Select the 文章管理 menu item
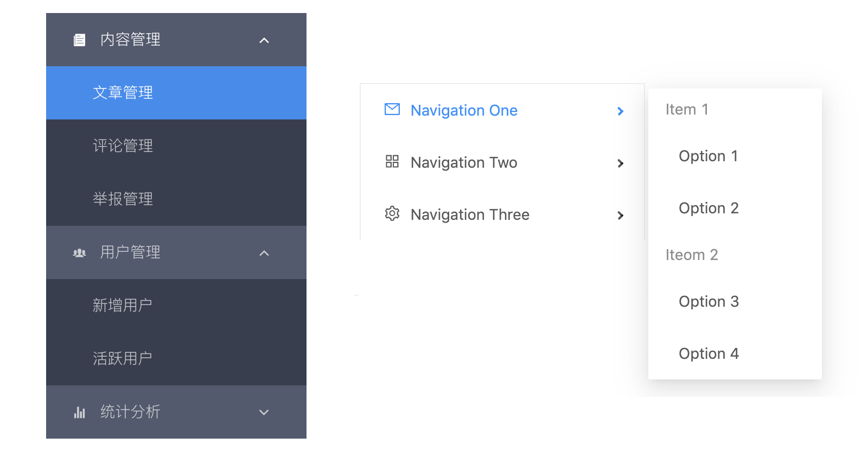 coord(123,93)
